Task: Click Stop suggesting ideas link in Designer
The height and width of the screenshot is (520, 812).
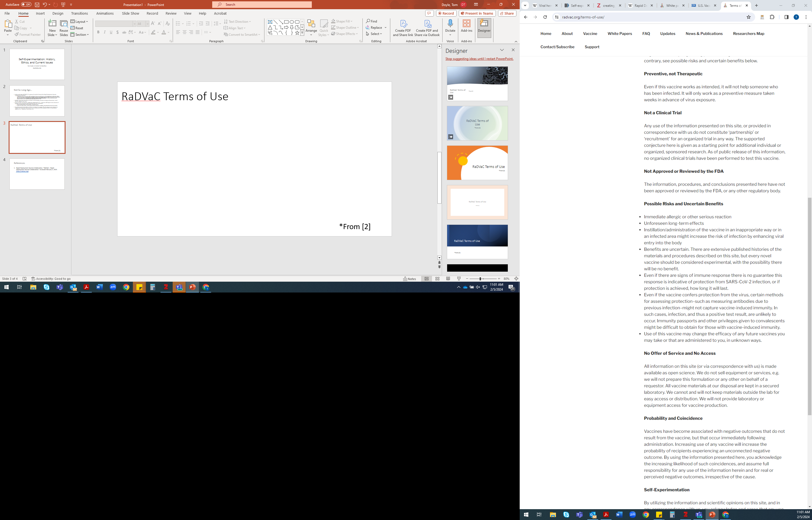Action: coord(479,59)
